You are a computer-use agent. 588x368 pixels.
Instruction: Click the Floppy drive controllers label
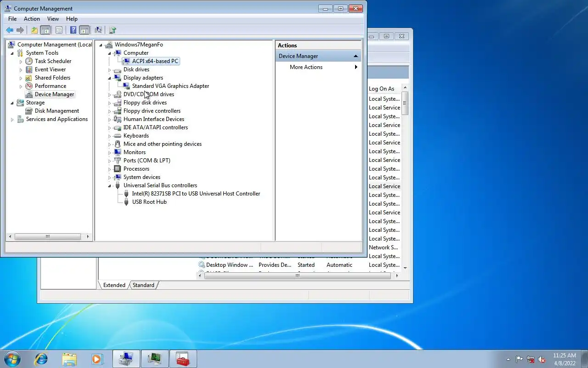[152, 111]
